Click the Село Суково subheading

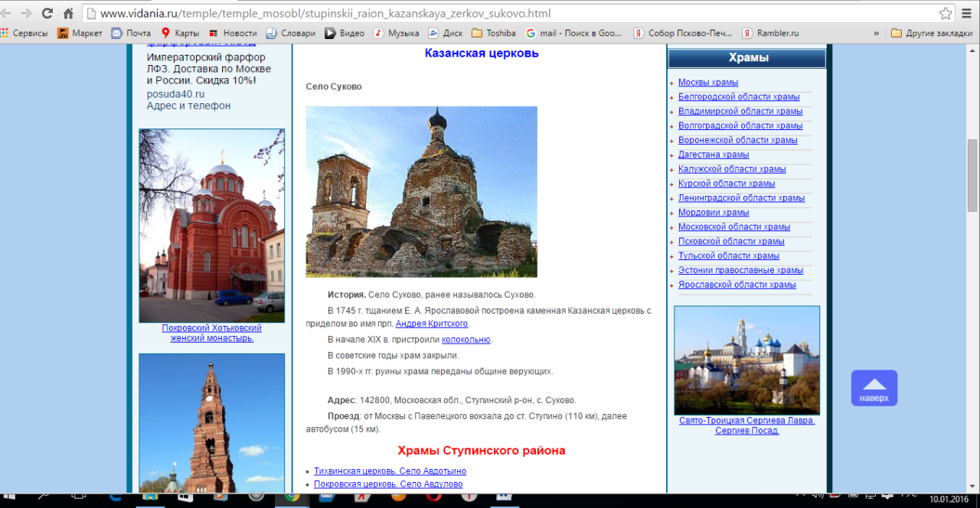point(334,87)
